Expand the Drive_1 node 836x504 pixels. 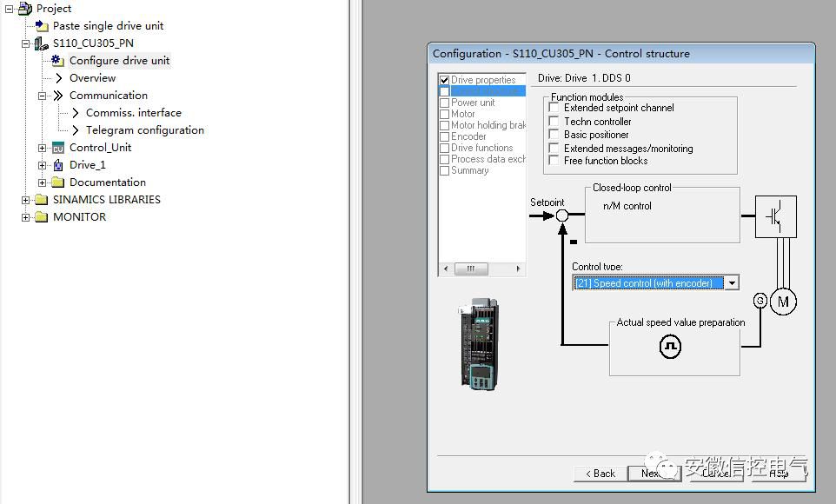(42, 165)
